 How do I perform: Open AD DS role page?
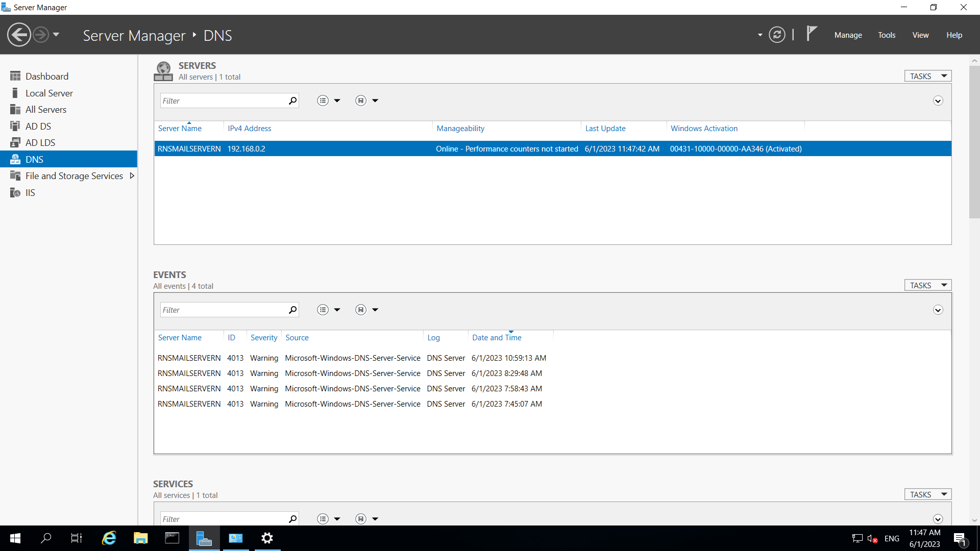click(68, 126)
